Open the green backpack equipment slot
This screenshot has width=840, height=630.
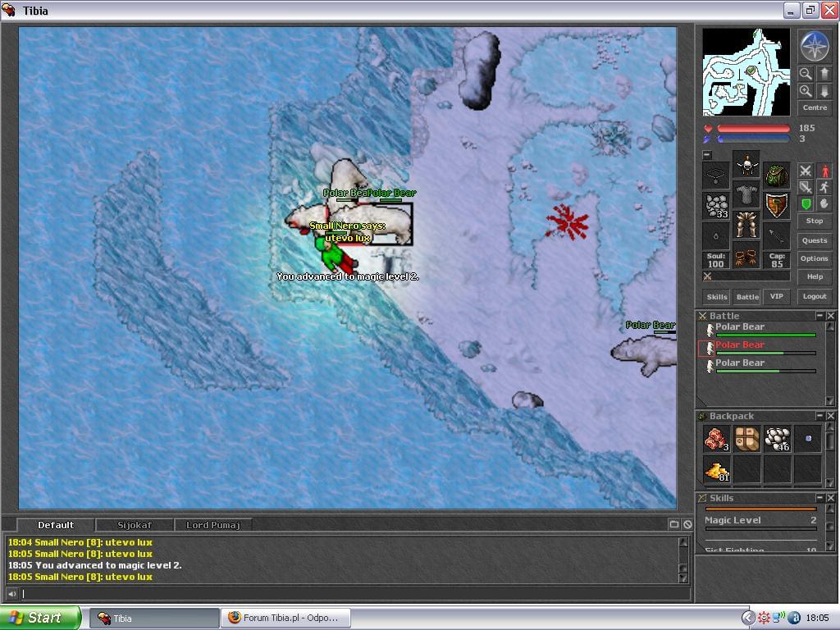[x=777, y=176]
